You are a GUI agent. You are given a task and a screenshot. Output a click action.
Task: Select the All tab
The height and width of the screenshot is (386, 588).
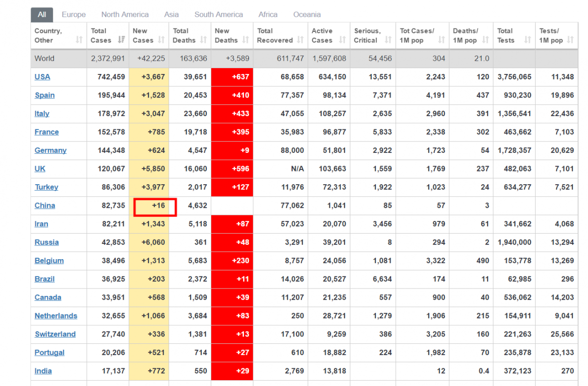pos(42,15)
